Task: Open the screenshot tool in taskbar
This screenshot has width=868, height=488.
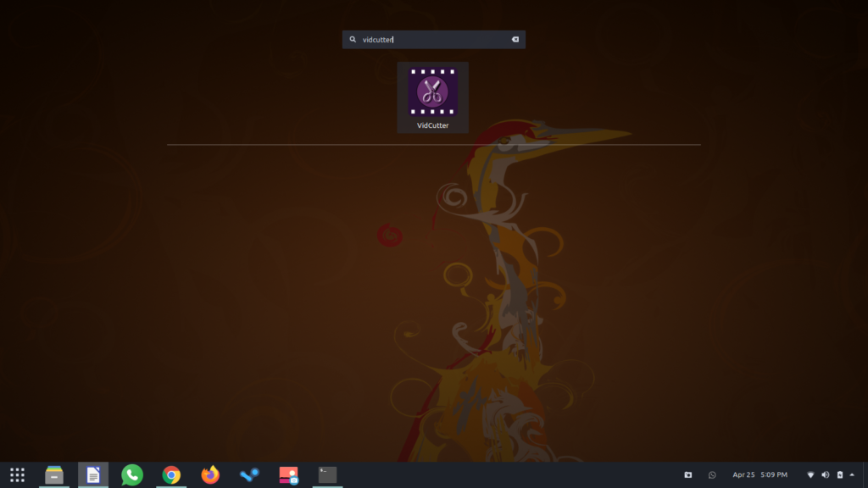Action: pos(288,475)
